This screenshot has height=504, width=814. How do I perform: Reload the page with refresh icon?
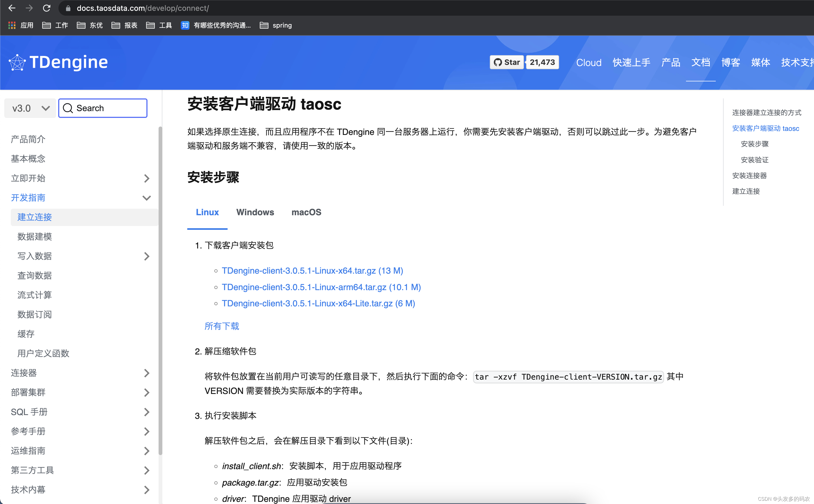47,8
